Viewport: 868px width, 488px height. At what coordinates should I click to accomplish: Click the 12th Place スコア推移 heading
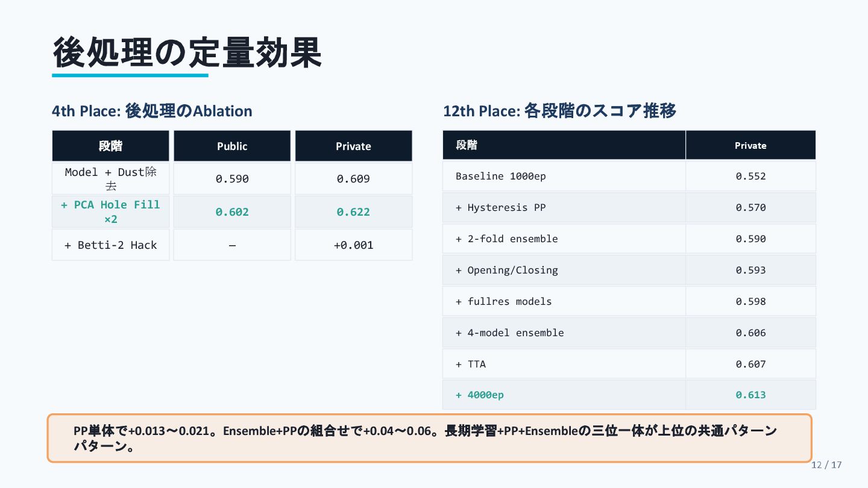559,111
